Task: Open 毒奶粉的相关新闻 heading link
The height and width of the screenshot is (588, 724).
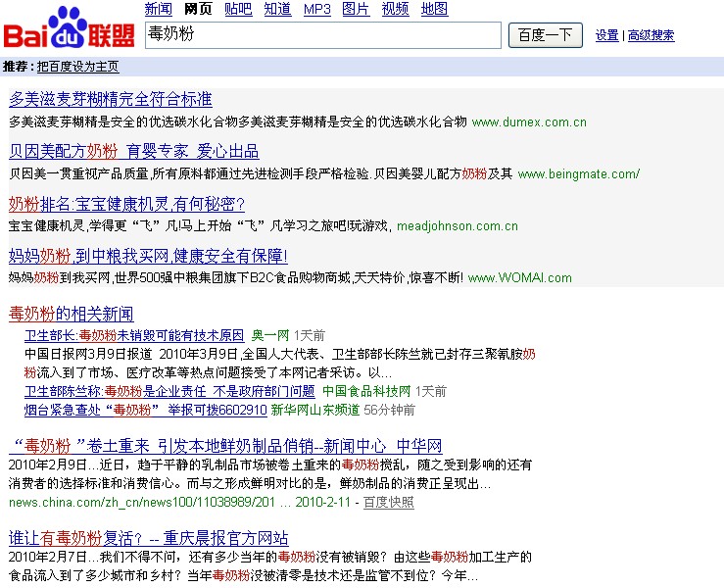Action: pyautogui.click(x=72, y=315)
